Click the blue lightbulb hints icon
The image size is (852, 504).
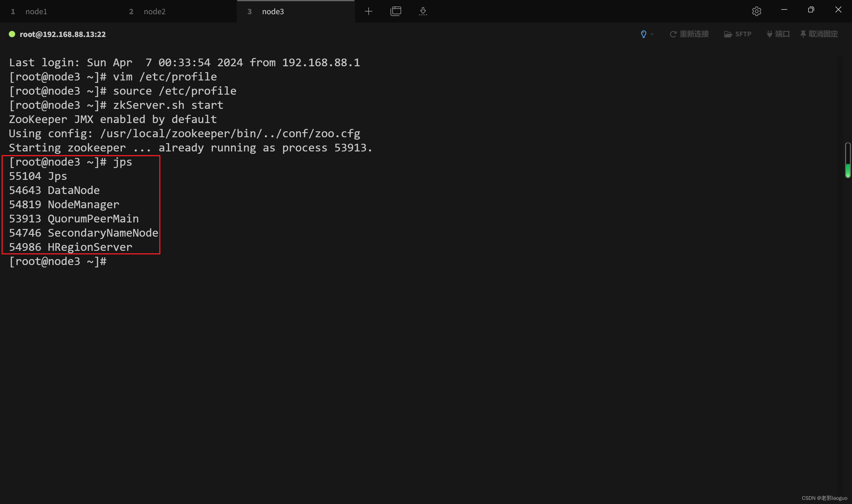coord(643,34)
